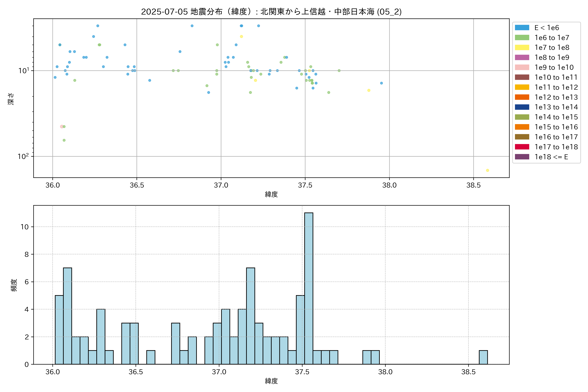Click the green 1e6 to 1e7 swatch
Viewport: 588px width, 392px height.
click(522, 38)
